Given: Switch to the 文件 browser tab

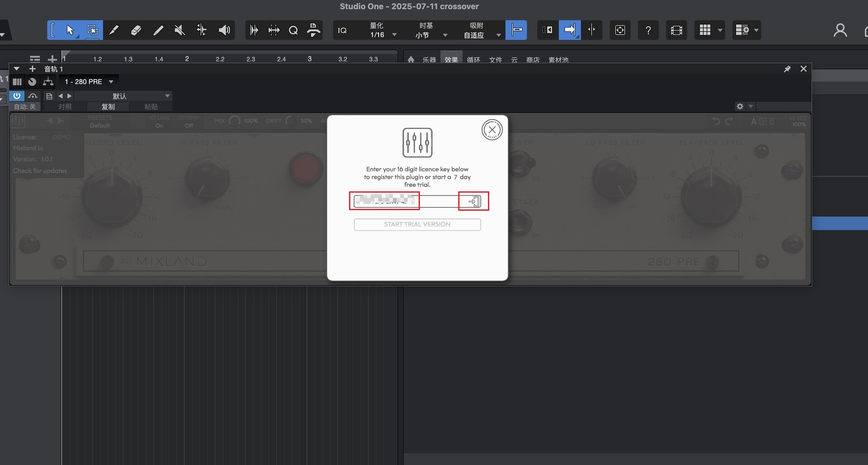Looking at the screenshot, I should [495, 60].
